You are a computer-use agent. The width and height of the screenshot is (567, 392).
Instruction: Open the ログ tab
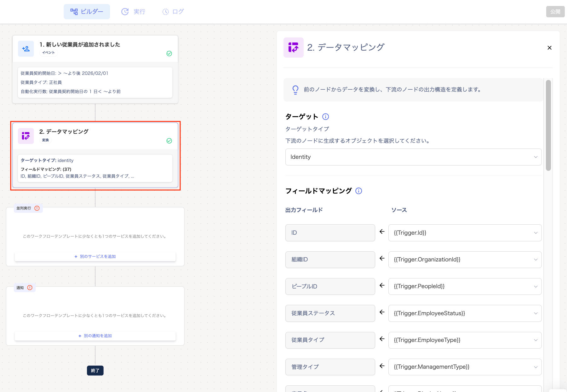coord(173,12)
